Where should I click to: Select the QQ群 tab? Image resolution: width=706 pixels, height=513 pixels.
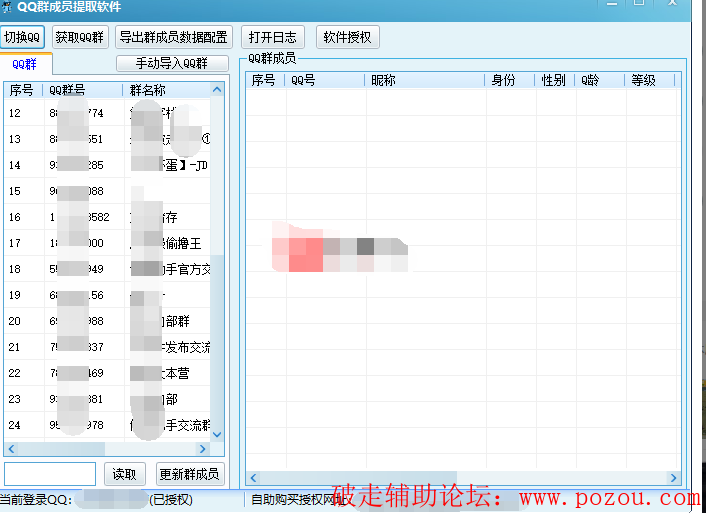click(25, 64)
